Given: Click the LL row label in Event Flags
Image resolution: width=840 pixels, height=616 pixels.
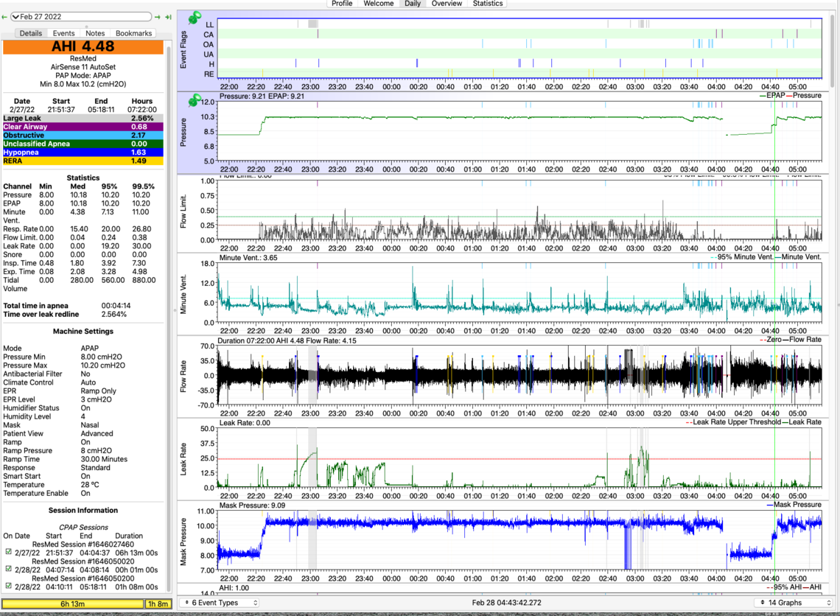Looking at the screenshot, I should (x=209, y=24).
